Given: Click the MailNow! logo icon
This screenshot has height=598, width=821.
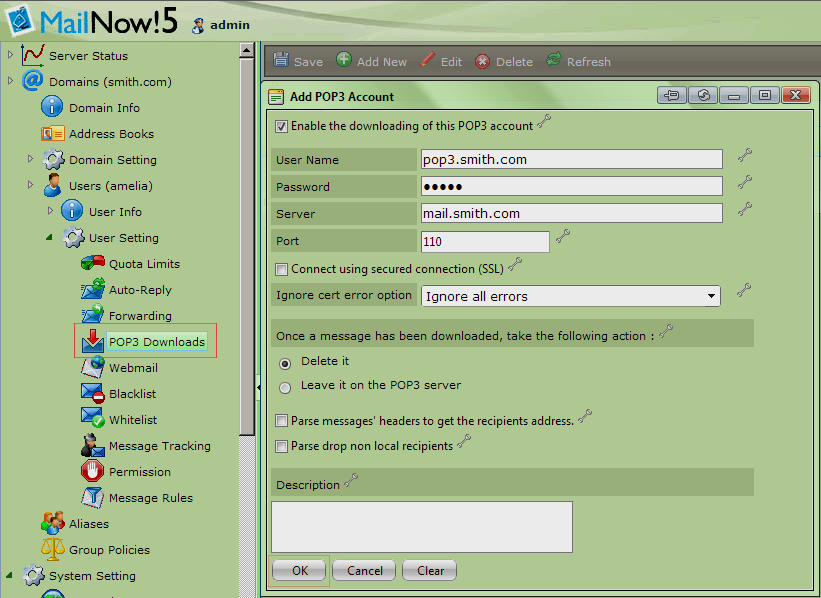Looking at the screenshot, I should pos(20,19).
